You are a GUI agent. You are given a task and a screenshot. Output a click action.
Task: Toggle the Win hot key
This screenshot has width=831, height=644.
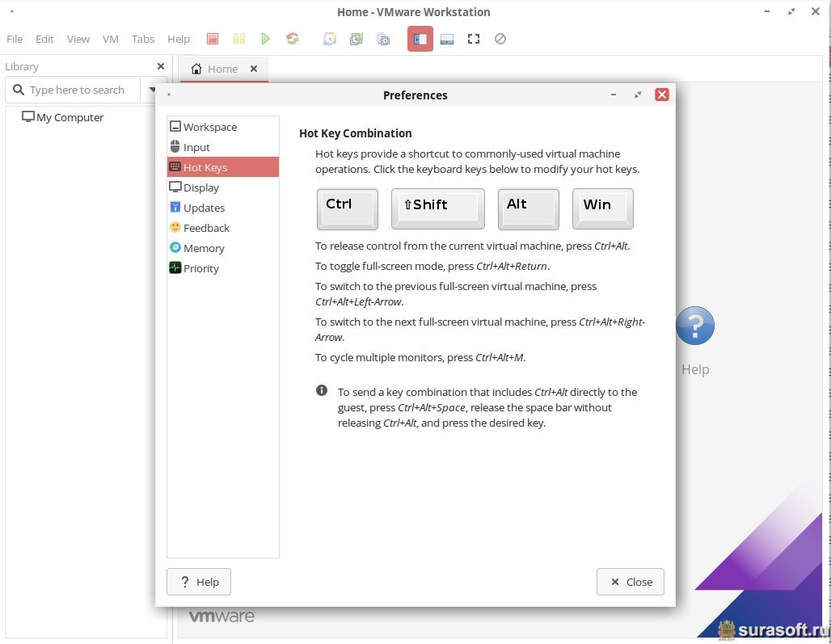tap(602, 209)
